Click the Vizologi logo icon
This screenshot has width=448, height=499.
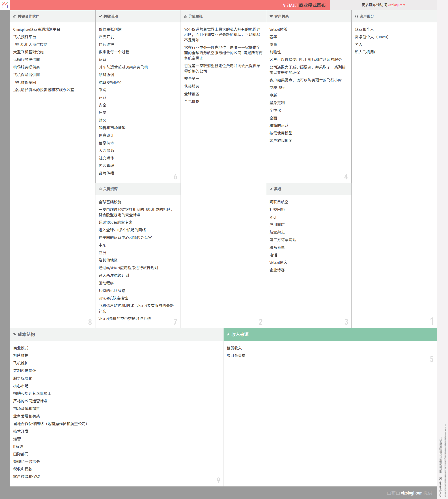5,5
